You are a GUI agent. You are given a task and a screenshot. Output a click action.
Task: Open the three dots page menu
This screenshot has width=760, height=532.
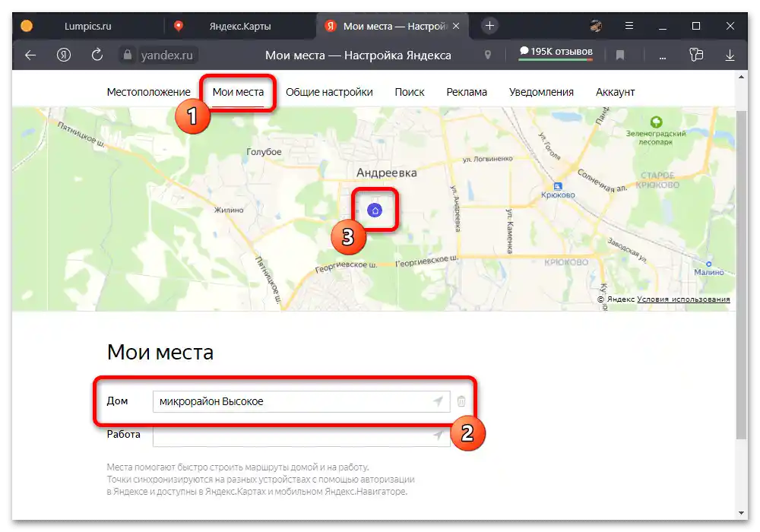(x=663, y=57)
